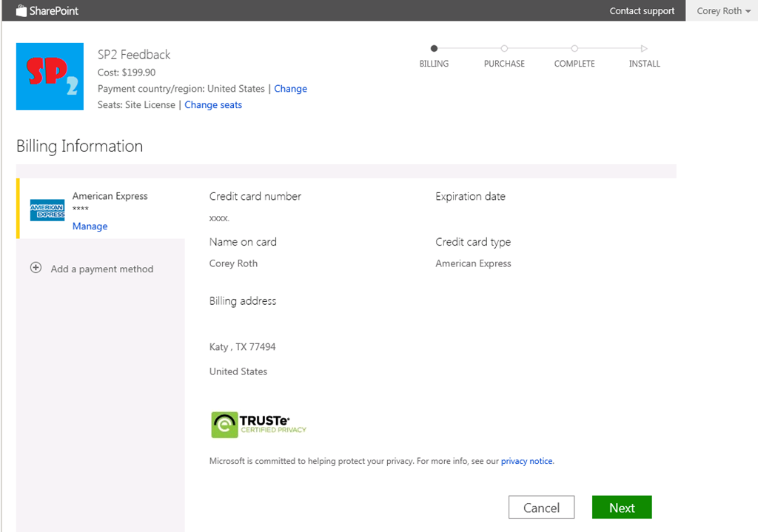758x532 pixels.
Task: Click the Name on card label
Action: (x=243, y=242)
